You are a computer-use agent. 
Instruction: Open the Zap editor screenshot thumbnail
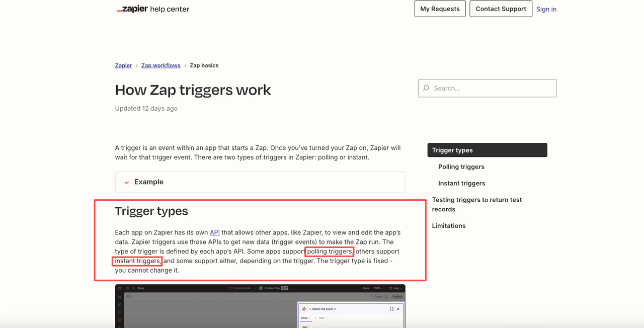pos(260,306)
